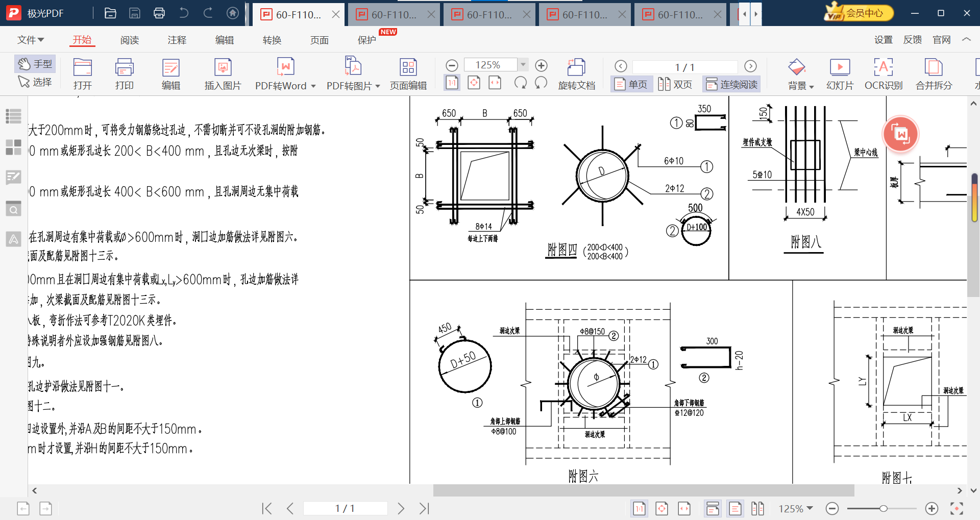The image size is (980, 520).
Task: Toggle 连续阅读 continuous reading
Action: (731, 84)
